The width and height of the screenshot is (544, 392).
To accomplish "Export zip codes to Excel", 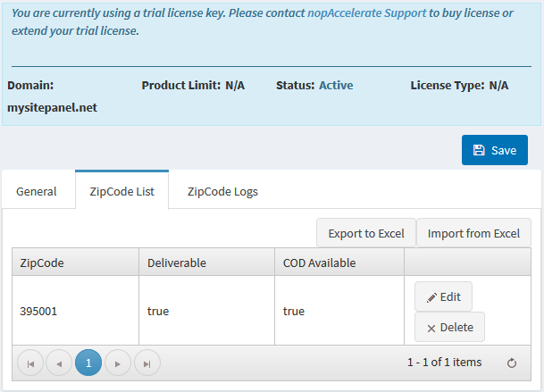I will pyautogui.click(x=366, y=233).
